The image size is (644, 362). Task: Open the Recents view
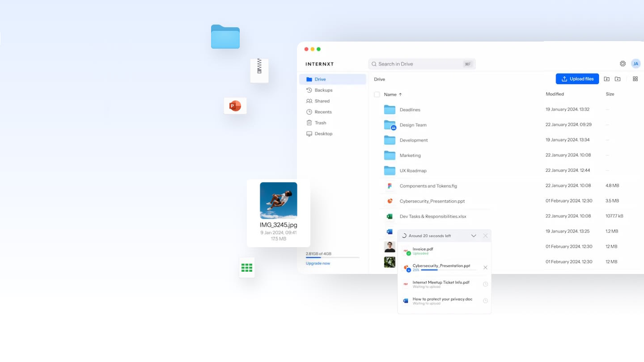pos(322,112)
